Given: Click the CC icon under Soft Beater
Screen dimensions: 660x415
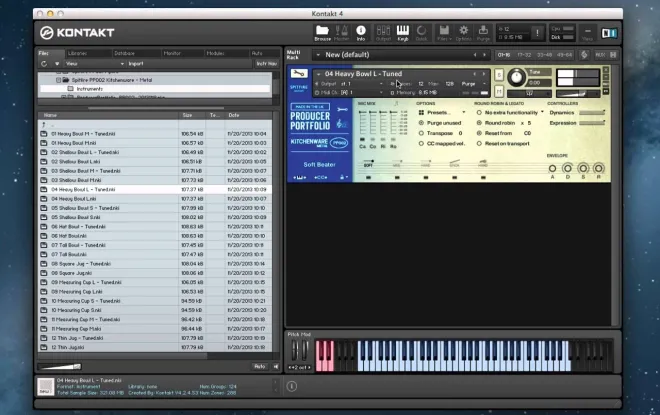Looking at the screenshot, I should coord(321,178).
